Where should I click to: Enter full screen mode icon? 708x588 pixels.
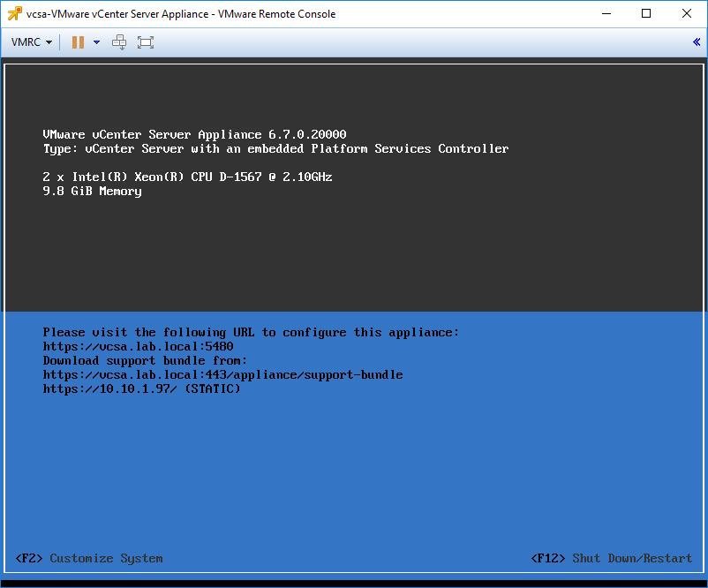[x=146, y=42]
